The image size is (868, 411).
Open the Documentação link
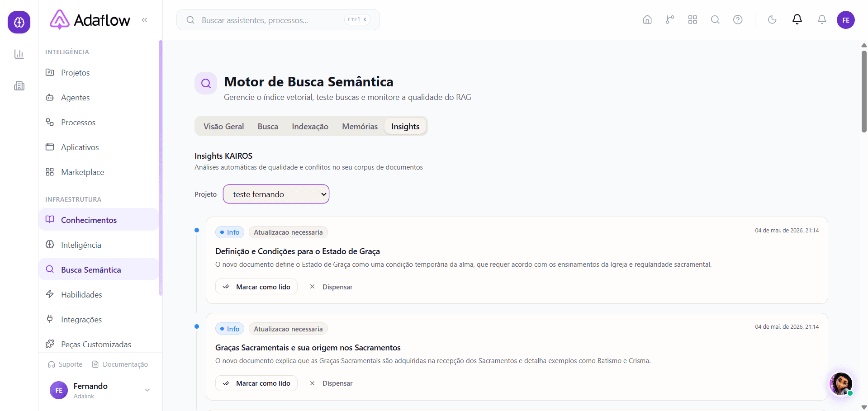[120, 364]
